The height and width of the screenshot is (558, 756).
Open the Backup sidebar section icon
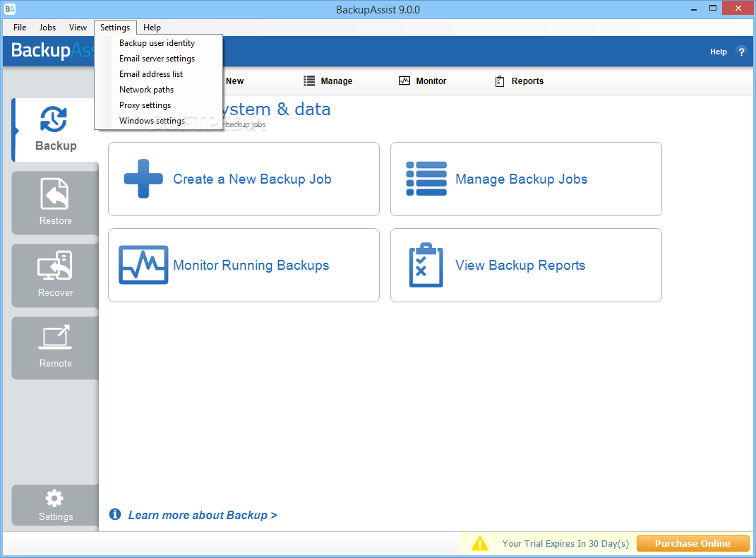click(54, 119)
